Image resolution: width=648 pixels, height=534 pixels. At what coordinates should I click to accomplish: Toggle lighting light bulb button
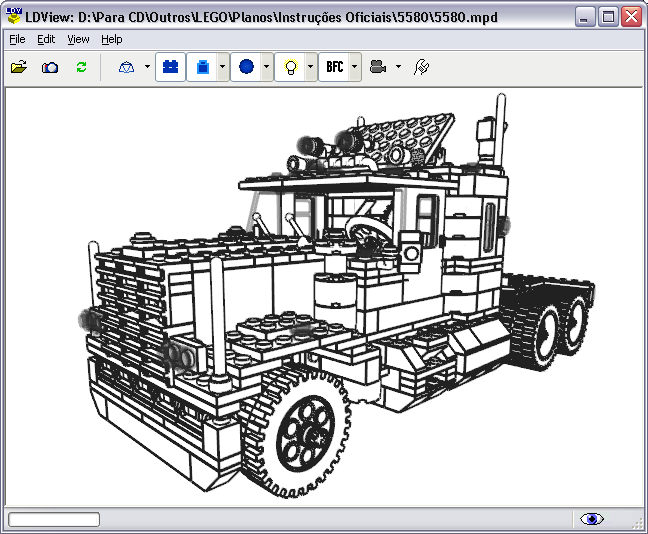291,67
